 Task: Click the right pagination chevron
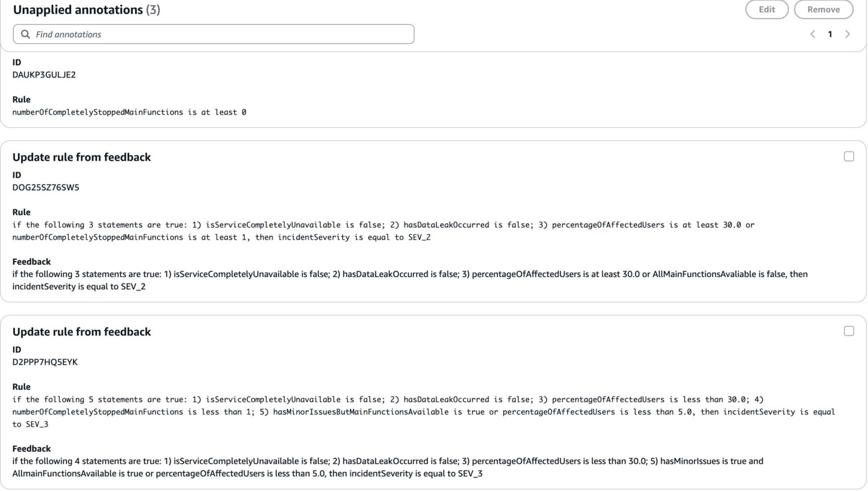[x=848, y=34]
